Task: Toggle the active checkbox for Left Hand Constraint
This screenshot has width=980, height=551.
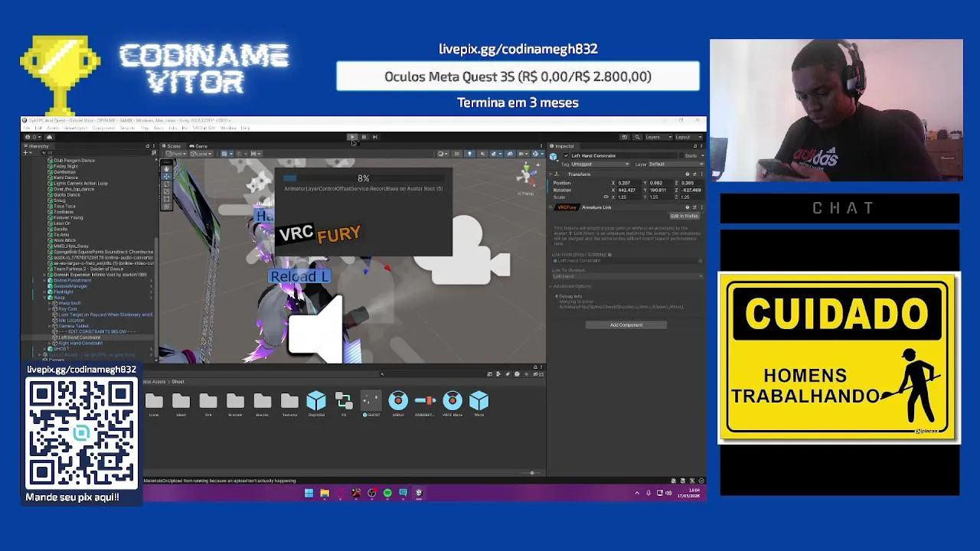Action: point(566,155)
